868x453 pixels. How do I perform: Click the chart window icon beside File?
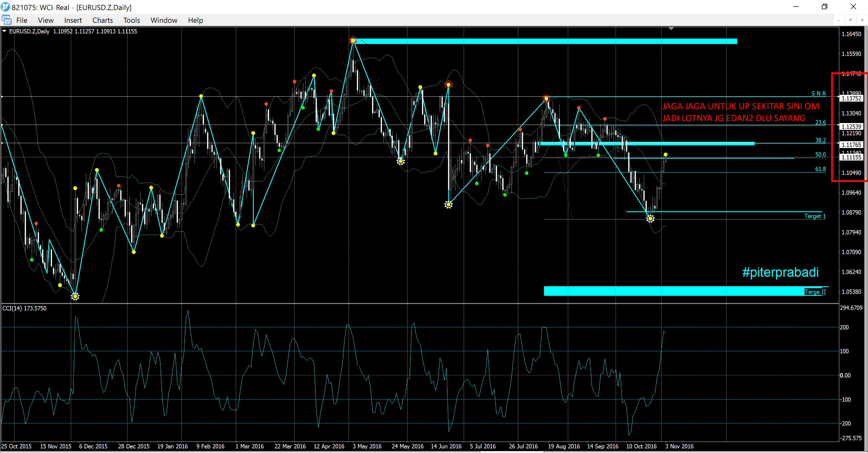pos(7,20)
